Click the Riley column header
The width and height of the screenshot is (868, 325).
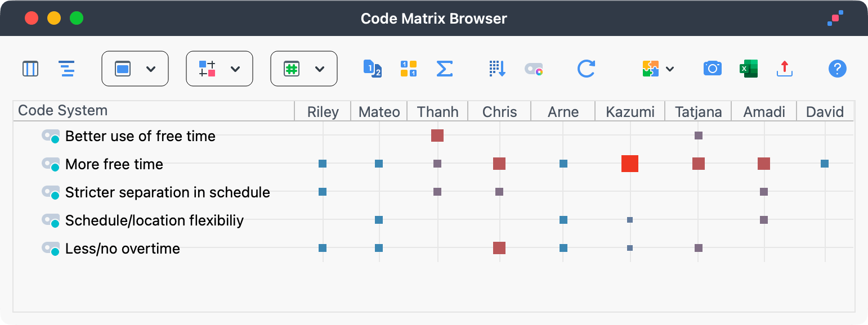pyautogui.click(x=323, y=111)
